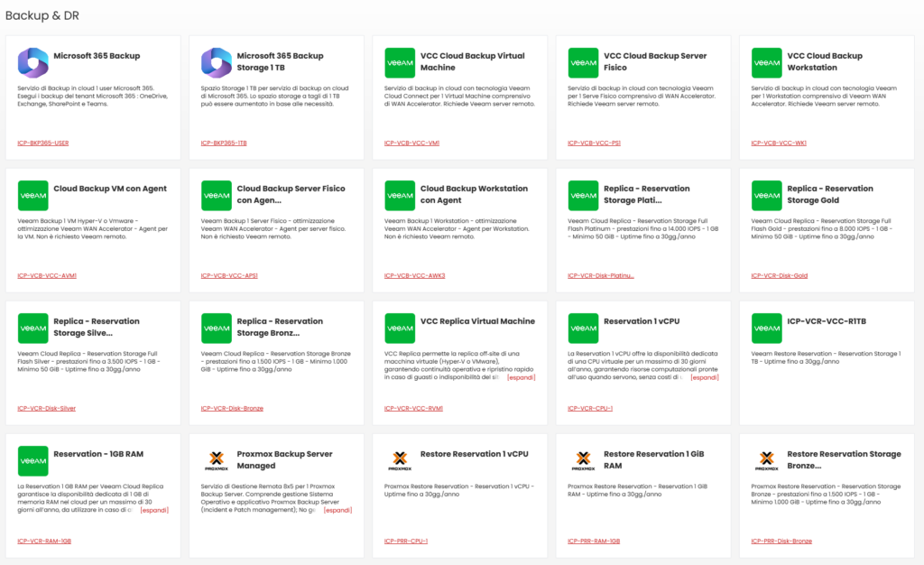Screen dimensions: 924x565
Task: Click Proxmox icon on Proxmox Backup Server Managed
Action: [217, 460]
